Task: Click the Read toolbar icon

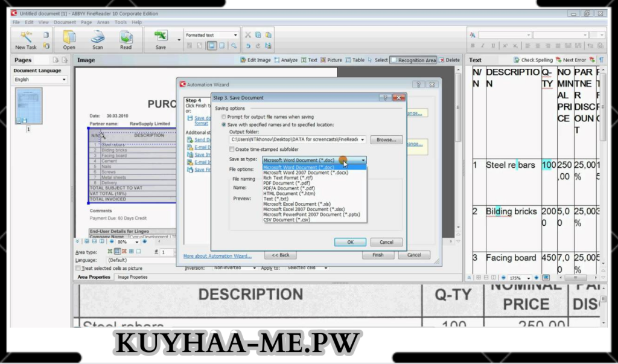Action: [126, 37]
